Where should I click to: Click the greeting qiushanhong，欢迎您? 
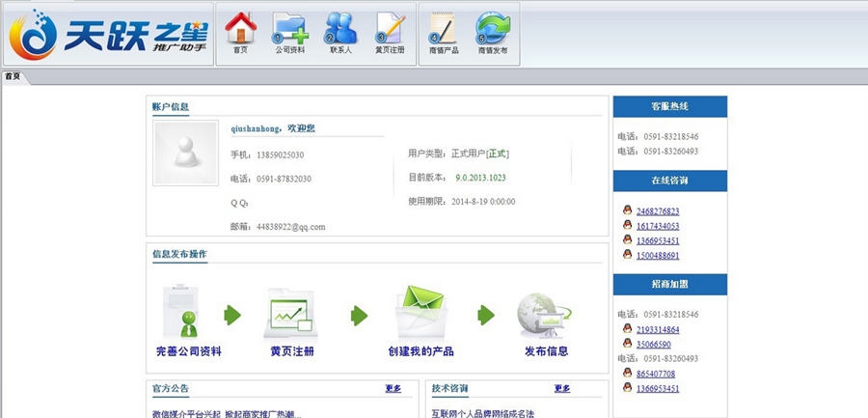(273, 128)
